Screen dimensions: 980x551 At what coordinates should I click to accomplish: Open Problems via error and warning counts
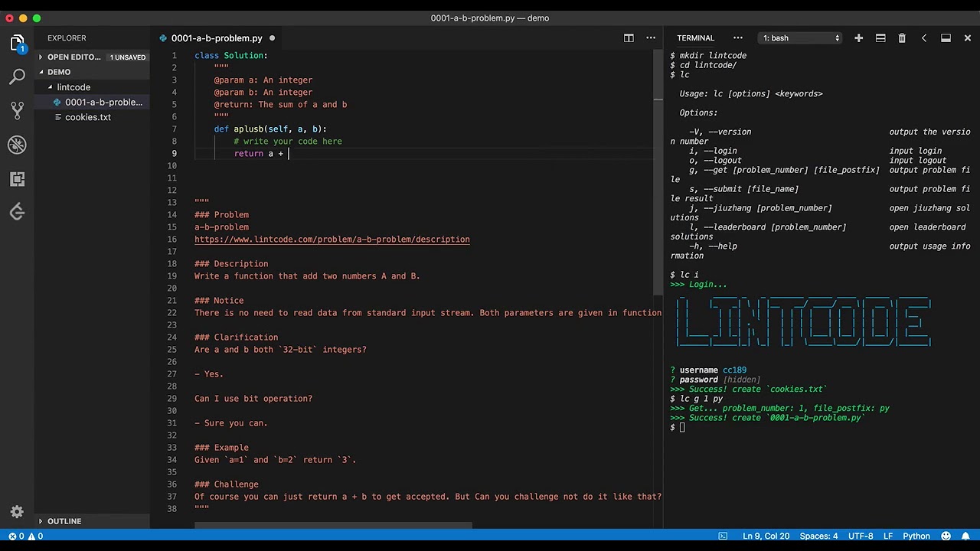pyautogui.click(x=24, y=536)
